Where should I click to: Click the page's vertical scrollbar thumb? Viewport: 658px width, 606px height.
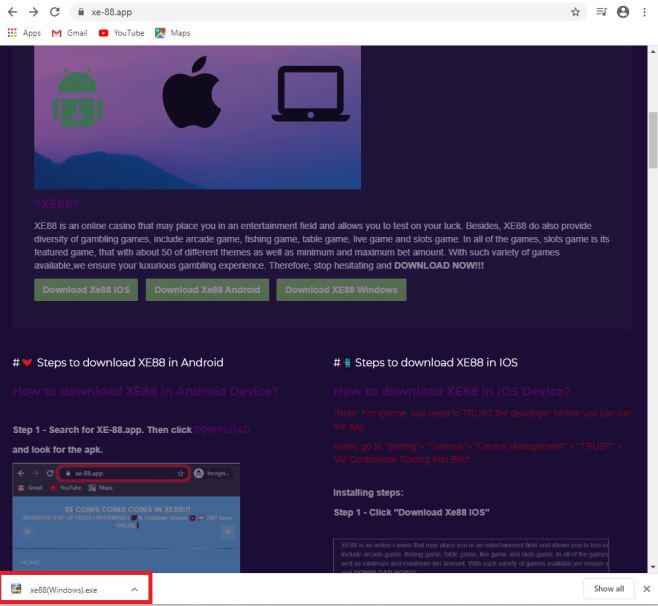click(653, 140)
